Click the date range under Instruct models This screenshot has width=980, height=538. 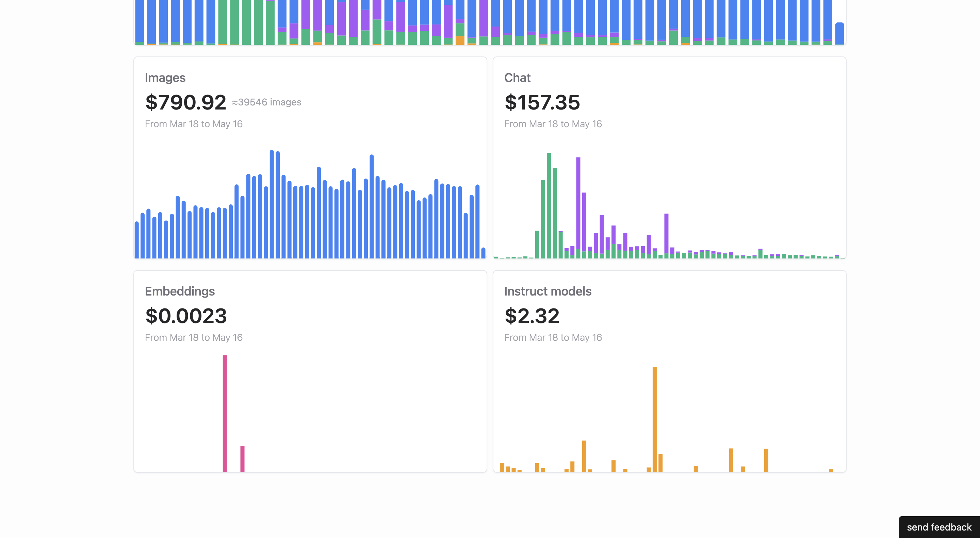(553, 338)
